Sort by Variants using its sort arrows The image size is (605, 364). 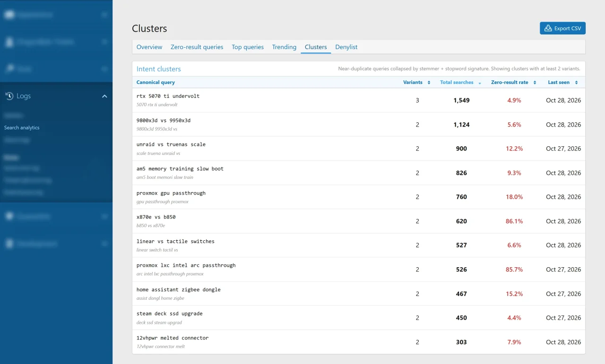(x=429, y=83)
